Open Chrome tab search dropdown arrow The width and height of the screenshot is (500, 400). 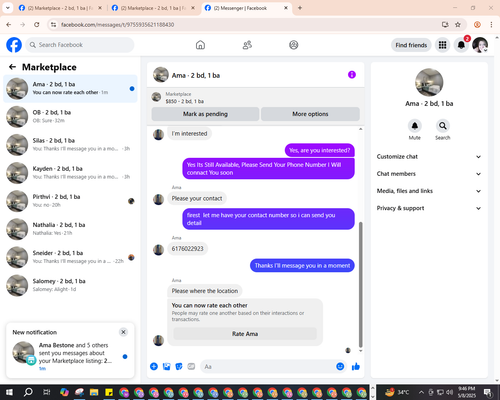tap(8, 8)
